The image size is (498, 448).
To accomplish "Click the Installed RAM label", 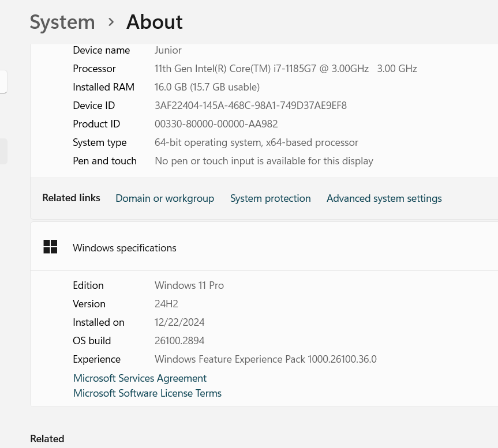I will point(103,87).
